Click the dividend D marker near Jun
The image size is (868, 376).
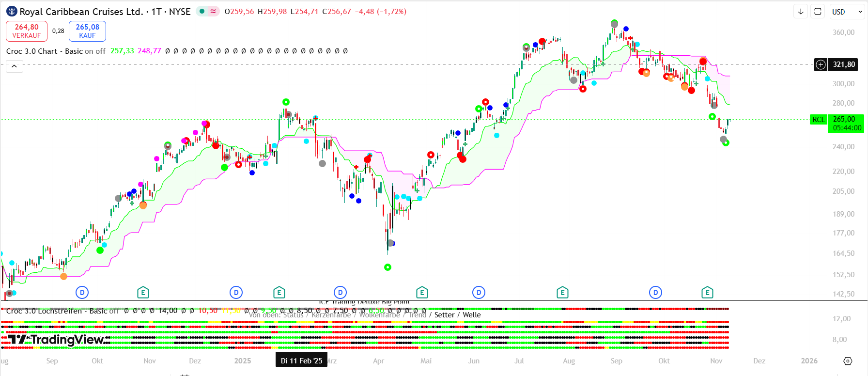coord(479,292)
